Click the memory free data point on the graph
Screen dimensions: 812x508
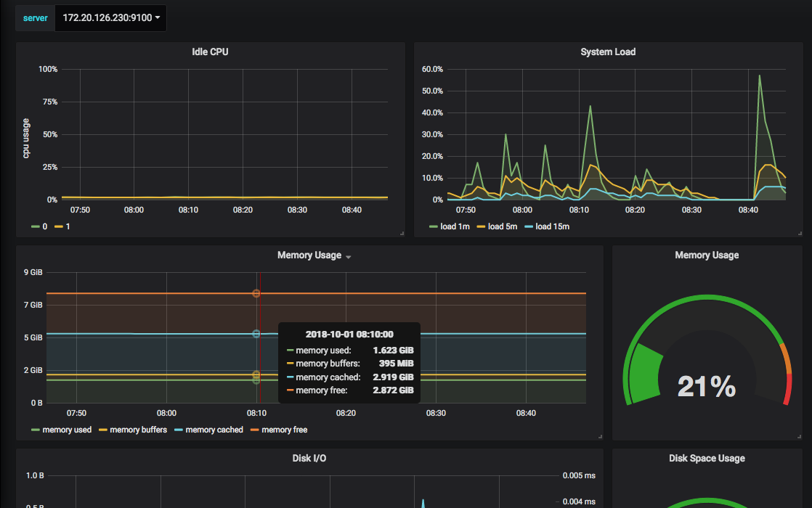tap(256, 293)
